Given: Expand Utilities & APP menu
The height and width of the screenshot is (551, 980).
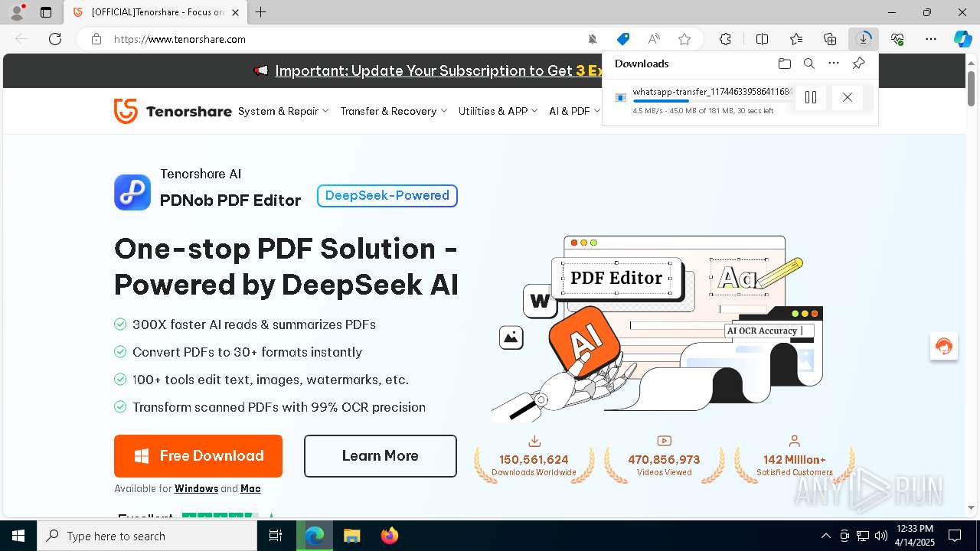Looking at the screenshot, I should coord(498,111).
